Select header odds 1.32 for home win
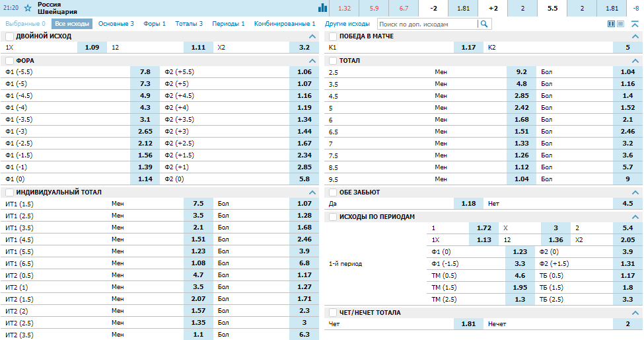 (x=344, y=8)
